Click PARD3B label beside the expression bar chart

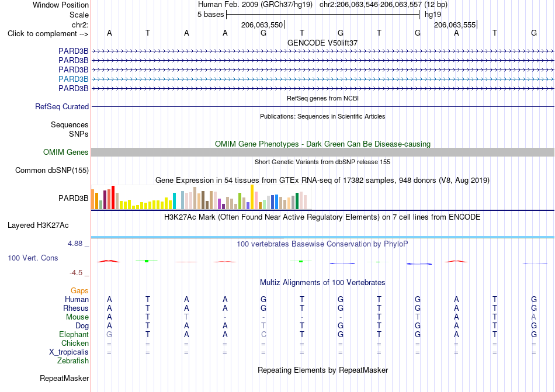click(73, 198)
